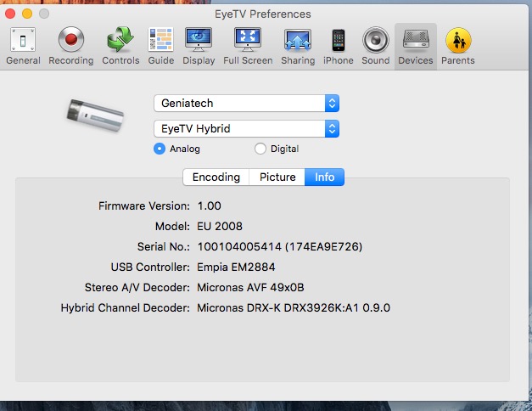Click the red close window button
Screen dimensions: 532x411
click(10, 14)
